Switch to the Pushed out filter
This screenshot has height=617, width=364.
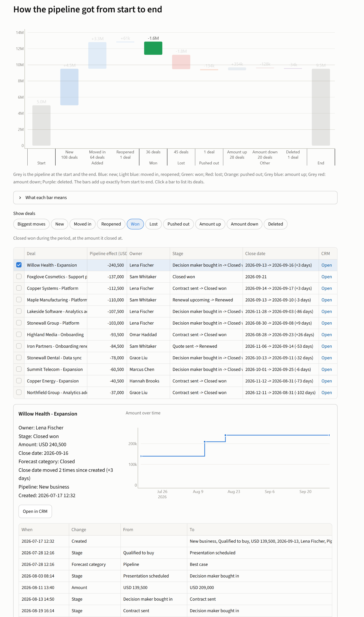178,224
